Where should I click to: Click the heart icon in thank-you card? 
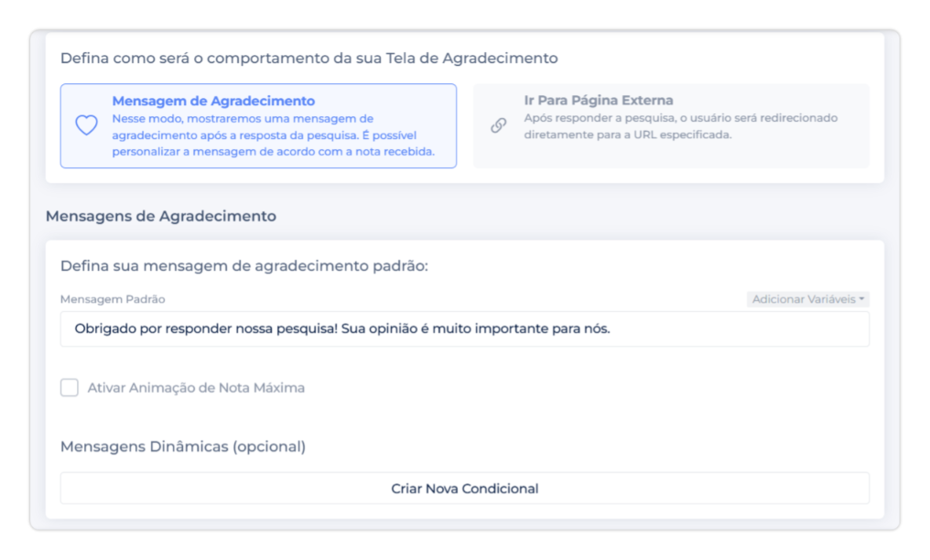click(x=86, y=126)
